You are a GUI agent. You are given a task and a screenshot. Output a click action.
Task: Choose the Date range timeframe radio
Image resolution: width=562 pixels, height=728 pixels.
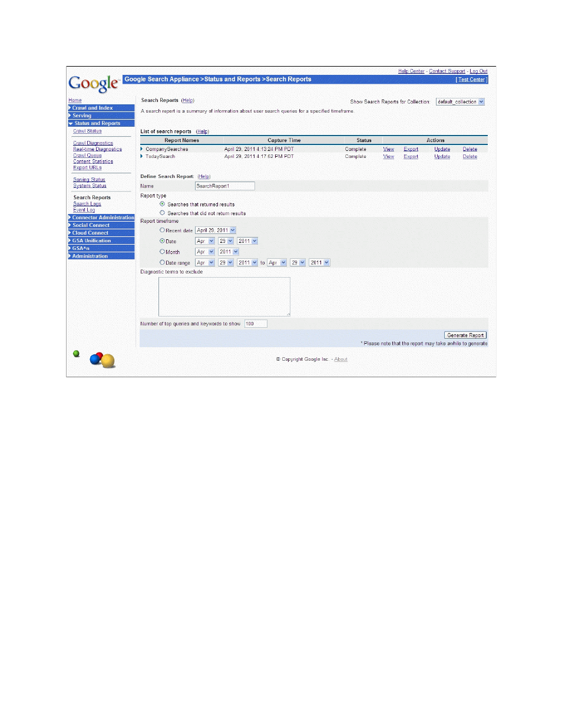coord(162,262)
